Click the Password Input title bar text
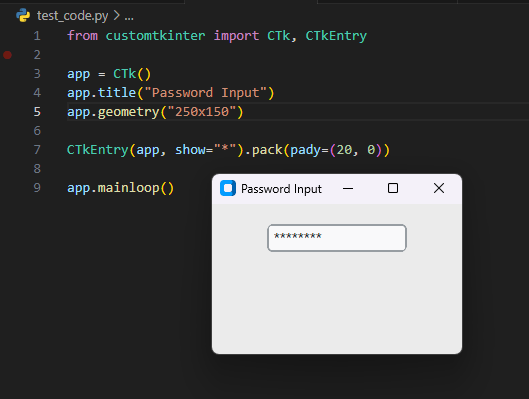Screen dimensions: 529x399 click(281, 189)
